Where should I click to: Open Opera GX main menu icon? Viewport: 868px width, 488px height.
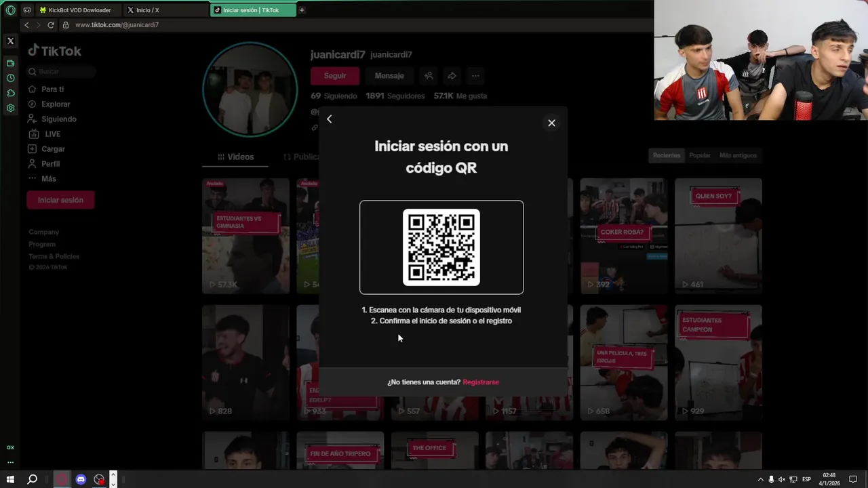click(10, 10)
